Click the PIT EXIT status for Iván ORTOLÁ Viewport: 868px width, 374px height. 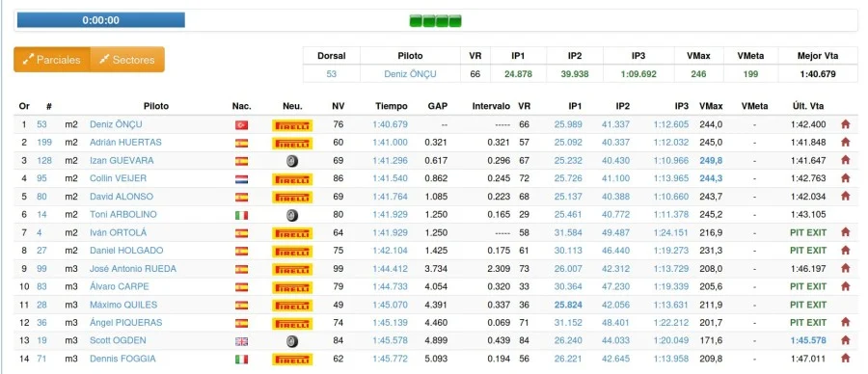(x=808, y=232)
